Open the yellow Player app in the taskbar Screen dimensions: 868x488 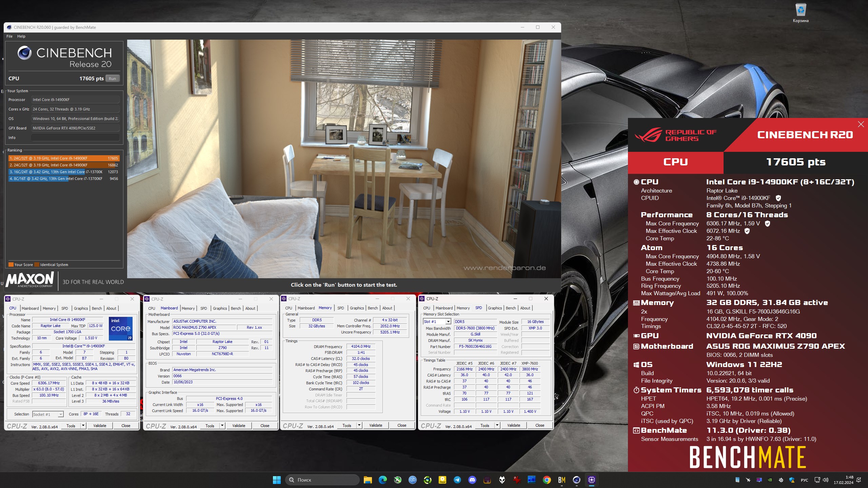(442, 480)
